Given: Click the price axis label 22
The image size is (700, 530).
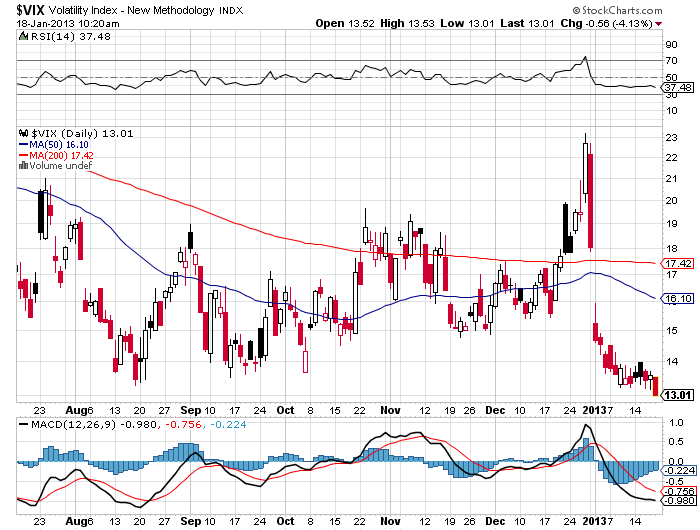Looking at the screenshot, I should (671, 158).
